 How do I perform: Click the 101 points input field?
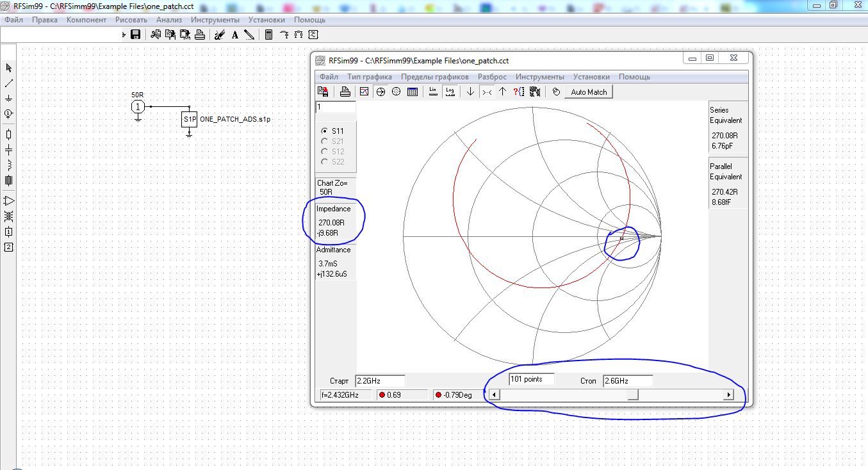click(x=531, y=380)
